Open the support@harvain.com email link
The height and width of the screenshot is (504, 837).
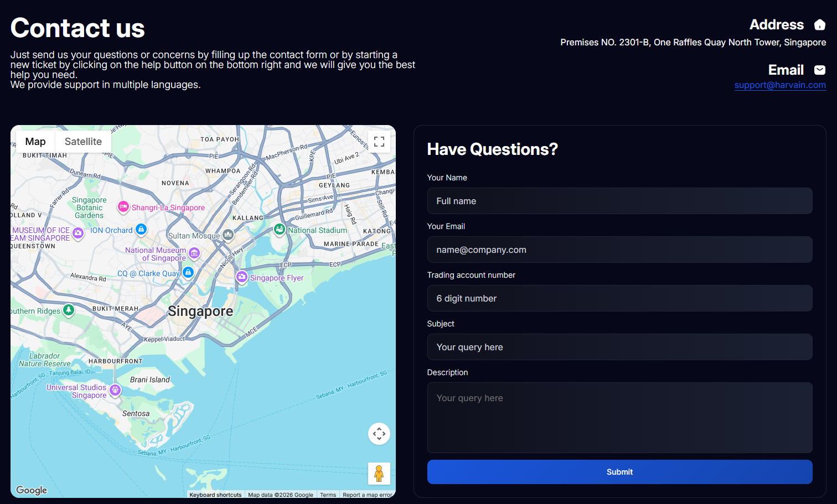(x=780, y=85)
